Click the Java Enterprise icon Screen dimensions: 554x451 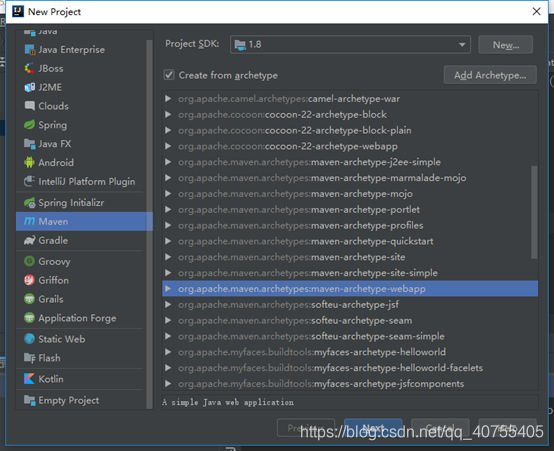pos(30,50)
